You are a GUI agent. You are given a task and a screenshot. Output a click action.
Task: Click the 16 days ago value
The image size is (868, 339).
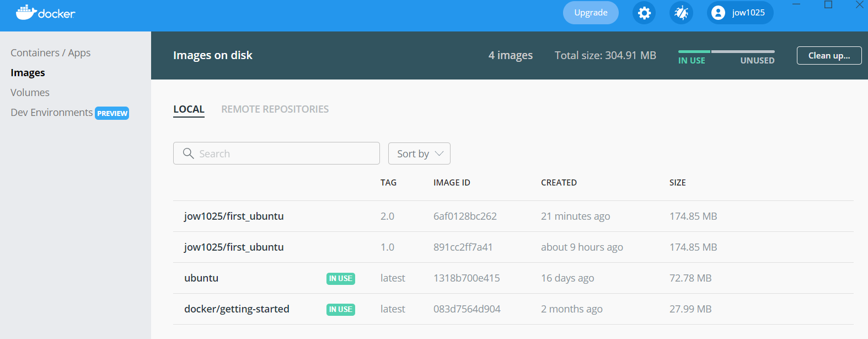567,278
